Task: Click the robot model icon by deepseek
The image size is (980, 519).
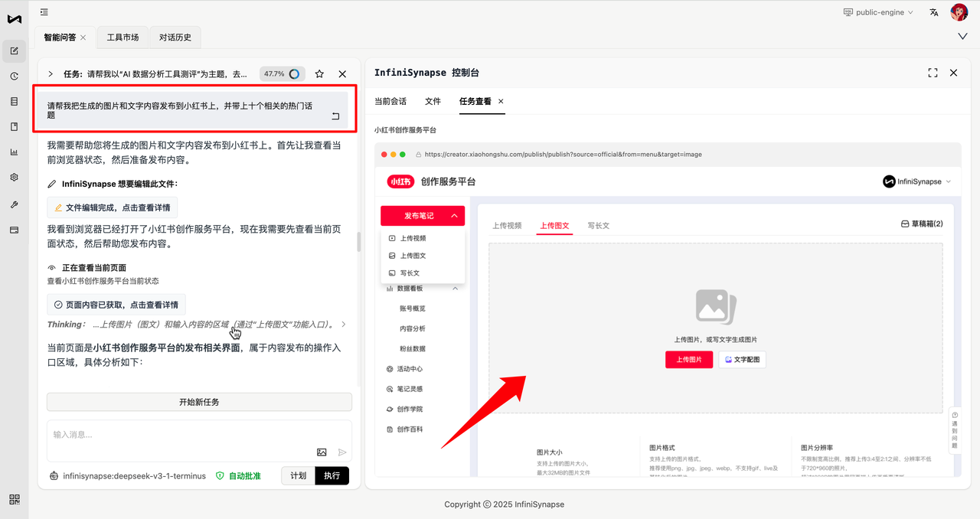Action: [54, 475]
